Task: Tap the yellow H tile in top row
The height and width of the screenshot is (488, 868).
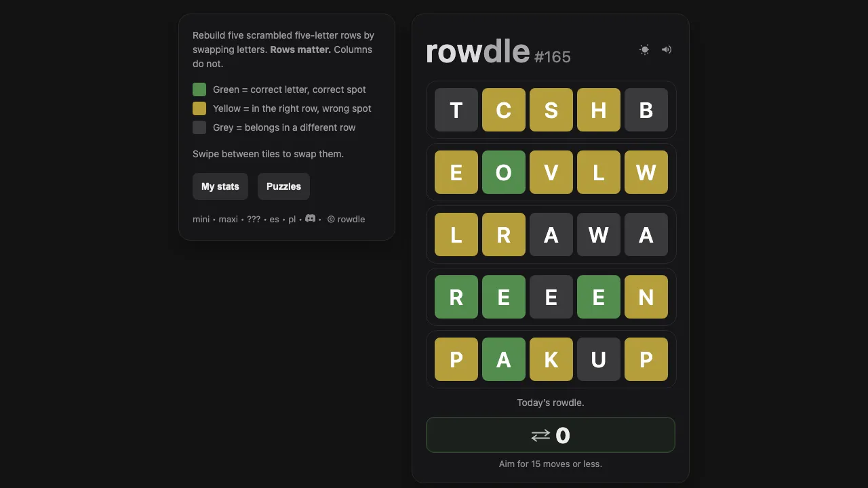Action: click(599, 110)
